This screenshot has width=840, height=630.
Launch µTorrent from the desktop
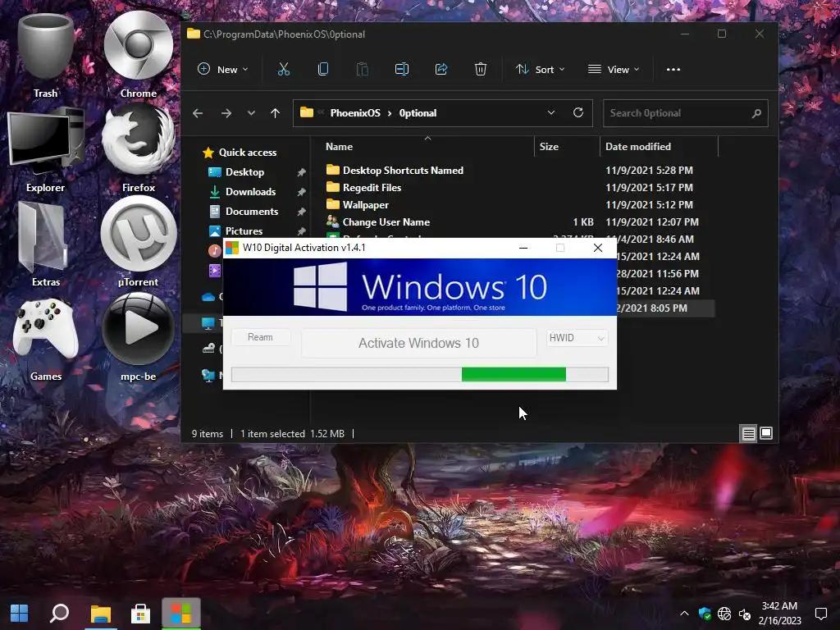138,241
